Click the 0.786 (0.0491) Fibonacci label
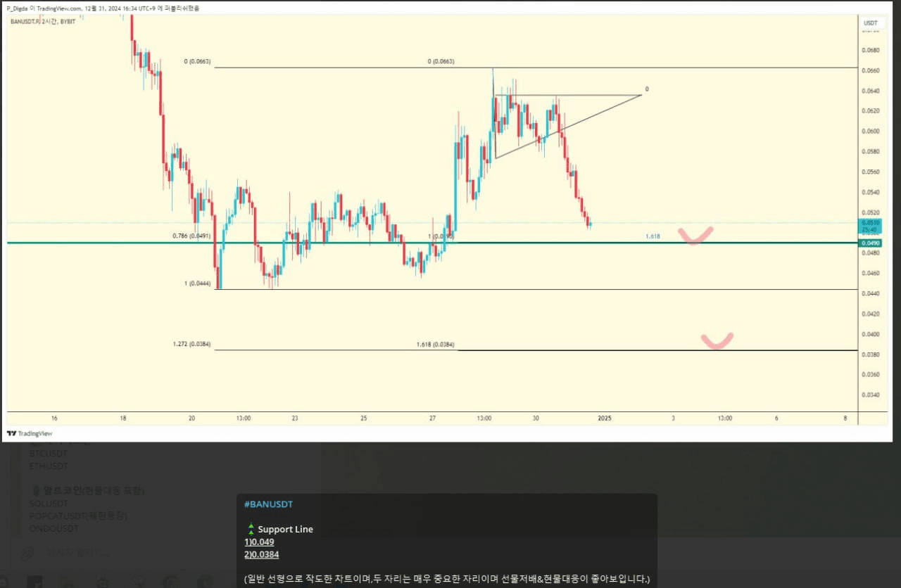The height and width of the screenshot is (588, 901). pos(191,236)
